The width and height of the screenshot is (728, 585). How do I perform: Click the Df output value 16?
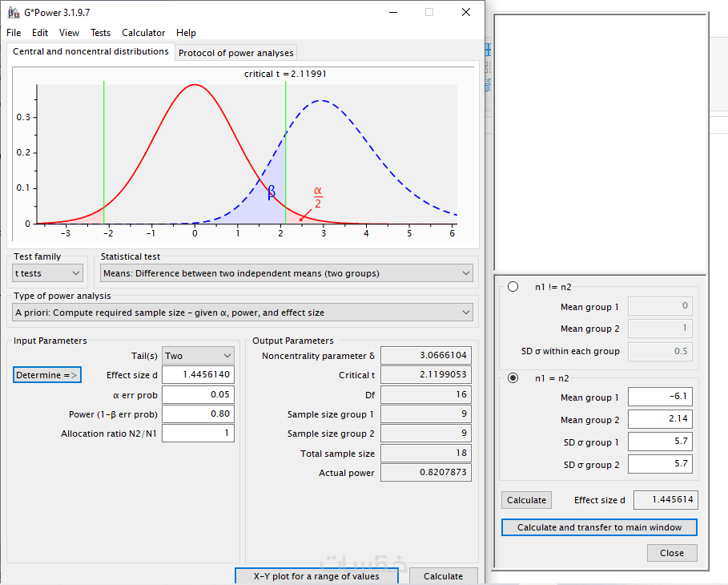426,394
